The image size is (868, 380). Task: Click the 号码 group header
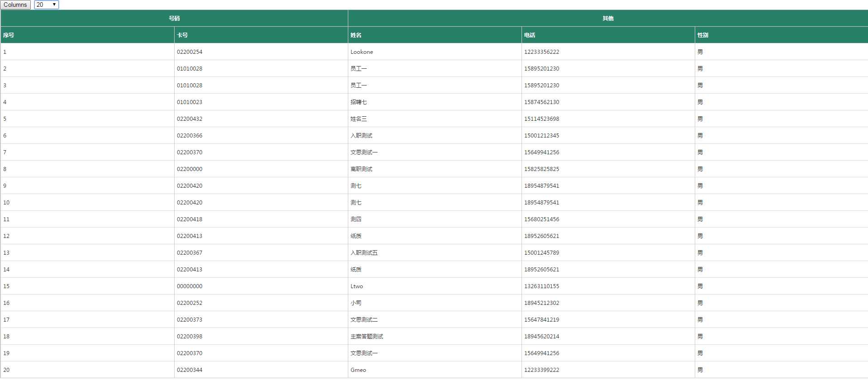point(174,18)
